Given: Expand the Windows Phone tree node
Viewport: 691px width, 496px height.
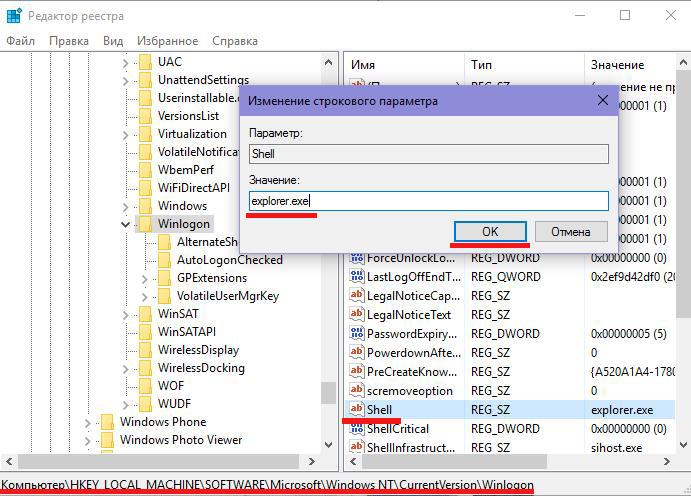Looking at the screenshot, I should click(88, 422).
